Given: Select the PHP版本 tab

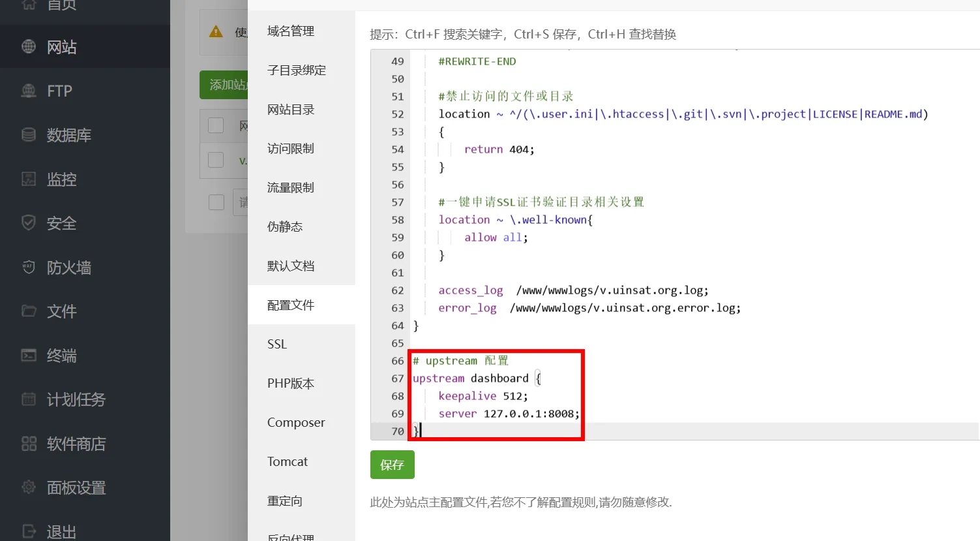Looking at the screenshot, I should [x=291, y=383].
